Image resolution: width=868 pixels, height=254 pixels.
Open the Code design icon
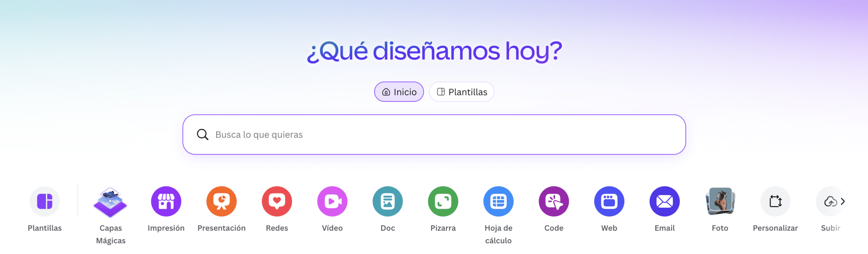coord(554,201)
